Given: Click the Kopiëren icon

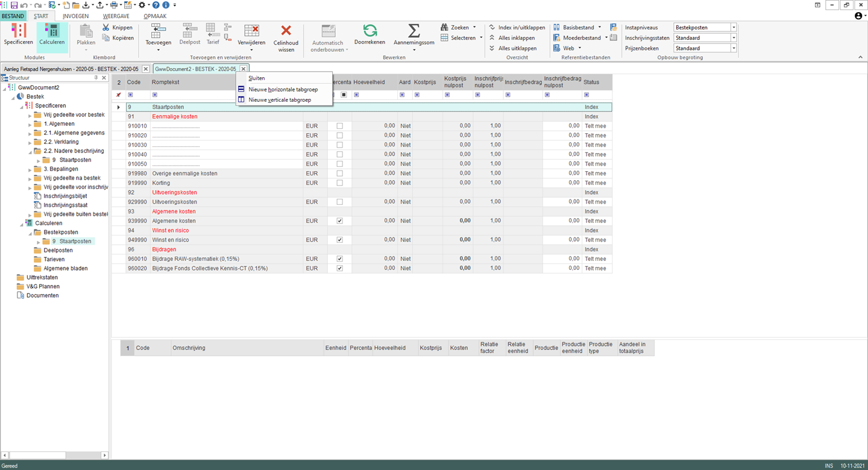Looking at the screenshot, I should pos(106,38).
